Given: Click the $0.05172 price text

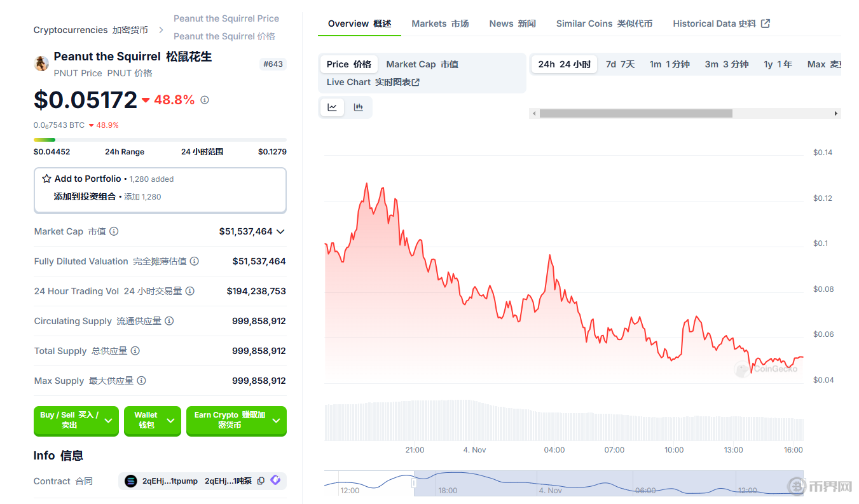Looking at the screenshot, I should [x=85, y=100].
